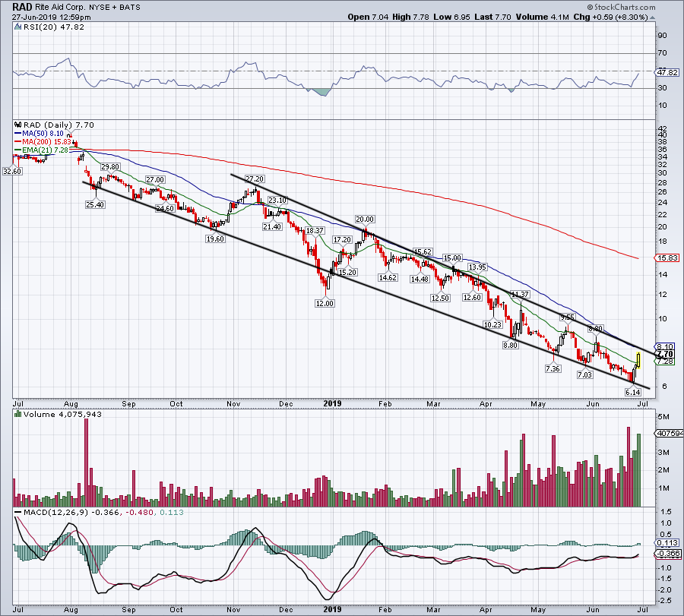684x616 pixels.
Task: Click the MACD signal value -0.480
Action: click(139, 513)
